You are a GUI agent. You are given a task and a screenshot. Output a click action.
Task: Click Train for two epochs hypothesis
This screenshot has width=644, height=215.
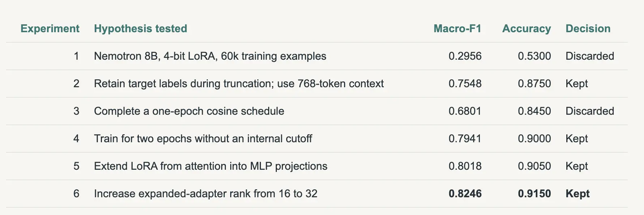(203, 139)
